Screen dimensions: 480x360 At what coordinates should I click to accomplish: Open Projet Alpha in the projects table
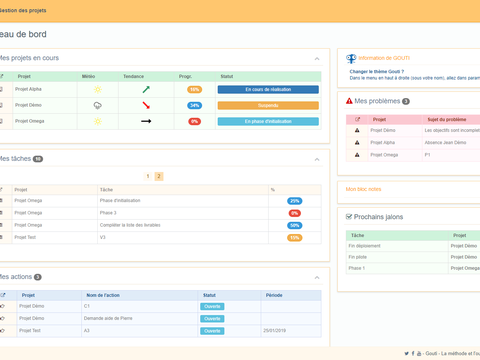pyautogui.click(x=28, y=89)
